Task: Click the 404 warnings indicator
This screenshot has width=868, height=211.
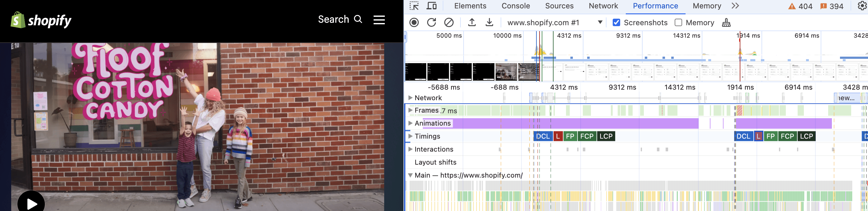Action: click(801, 6)
